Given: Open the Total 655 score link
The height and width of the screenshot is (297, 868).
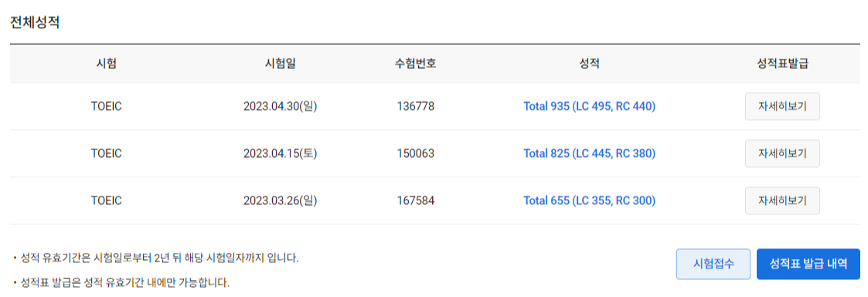Looking at the screenshot, I should (x=589, y=200).
